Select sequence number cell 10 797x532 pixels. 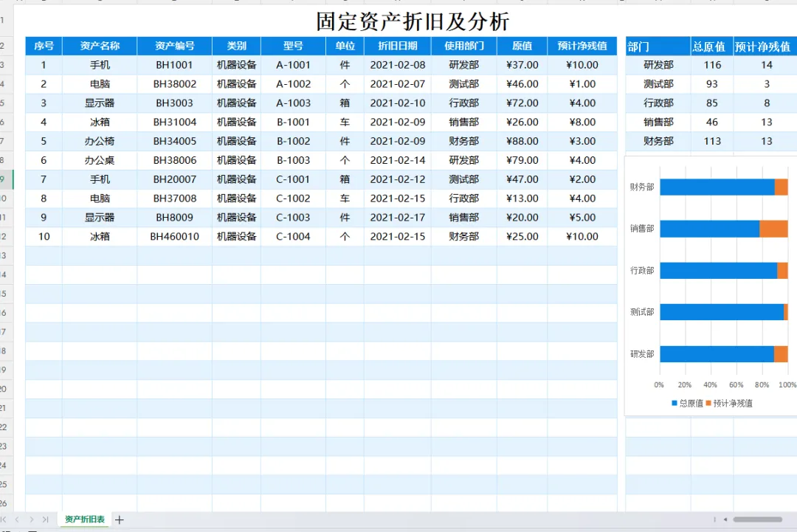(x=44, y=236)
